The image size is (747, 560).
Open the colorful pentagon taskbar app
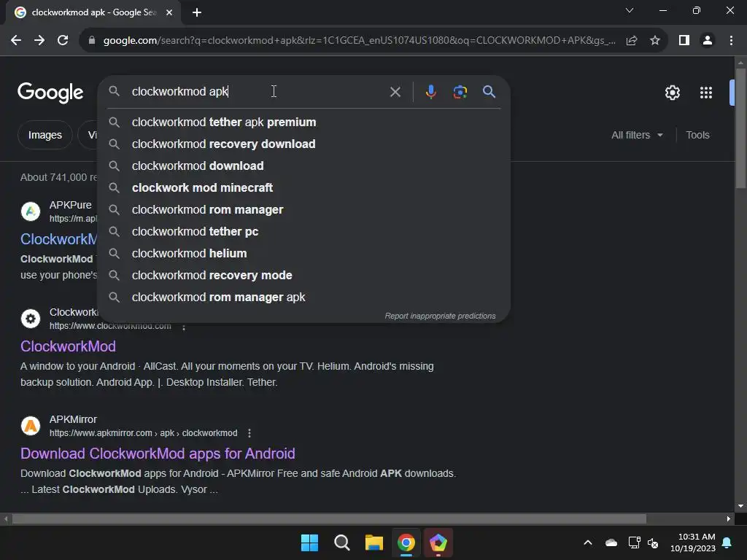pyautogui.click(x=438, y=542)
